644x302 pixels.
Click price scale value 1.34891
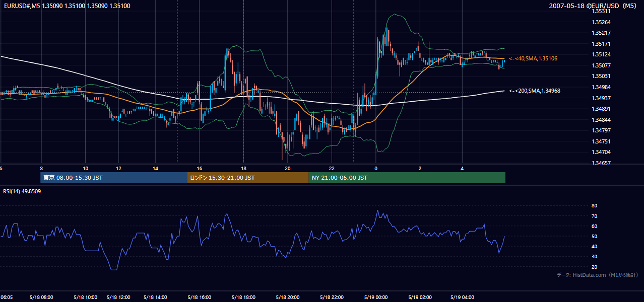pos(601,109)
